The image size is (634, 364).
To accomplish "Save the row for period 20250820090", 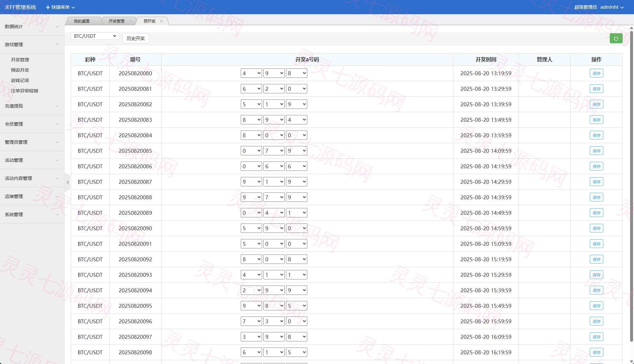I will [x=596, y=228].
